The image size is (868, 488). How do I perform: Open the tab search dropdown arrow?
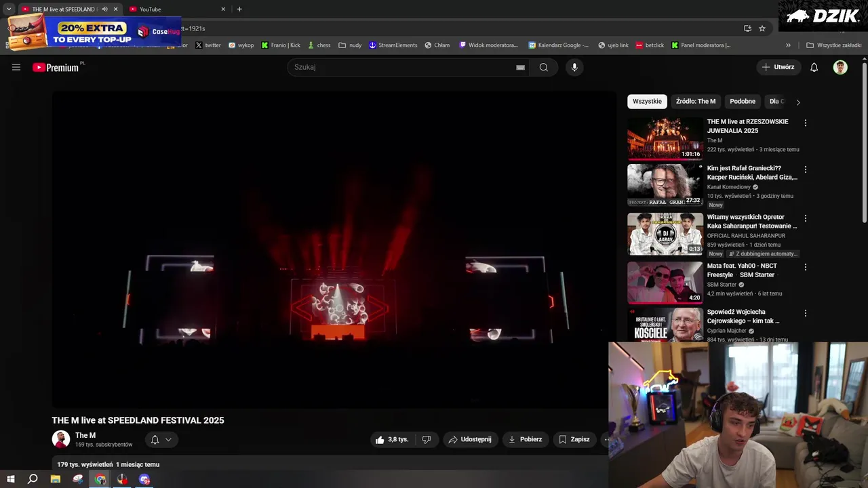[9, 9]
